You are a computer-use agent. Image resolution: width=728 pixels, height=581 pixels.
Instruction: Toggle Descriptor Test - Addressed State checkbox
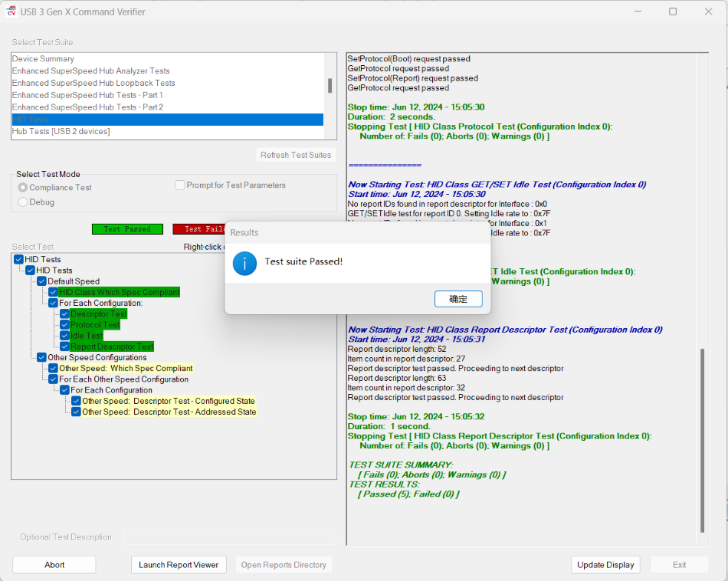76,412
